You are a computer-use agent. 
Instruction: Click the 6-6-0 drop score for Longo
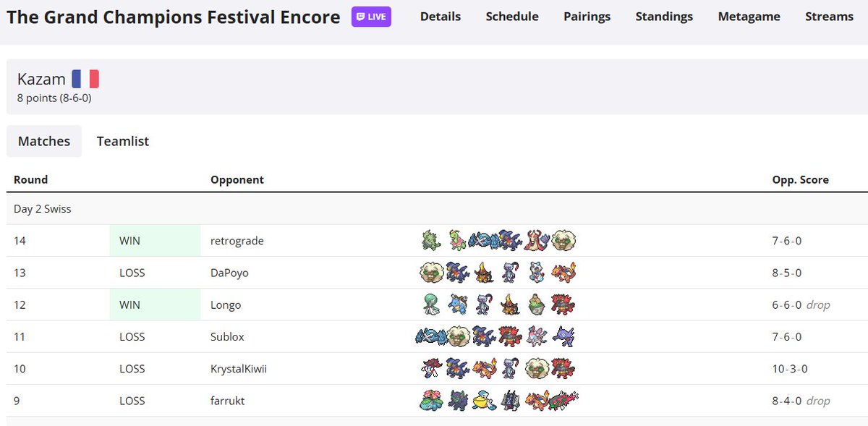[801, 304]
